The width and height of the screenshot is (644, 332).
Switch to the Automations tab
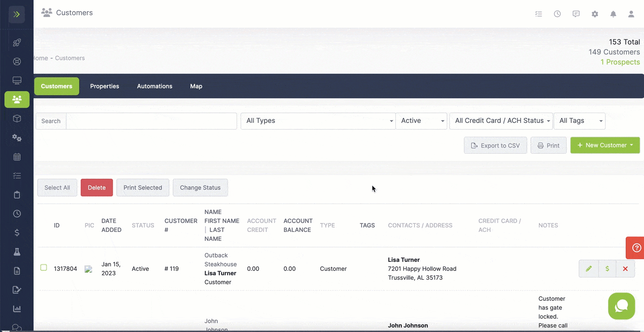155,86
